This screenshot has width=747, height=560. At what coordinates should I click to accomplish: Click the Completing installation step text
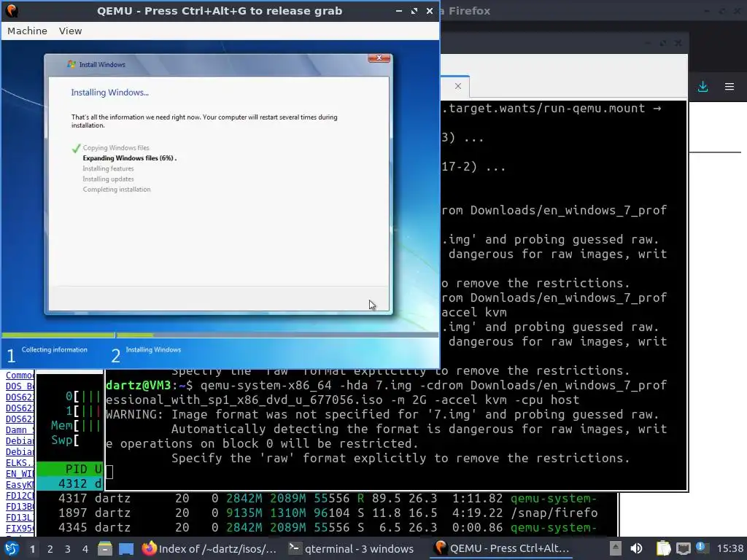(x=117, y=190)
